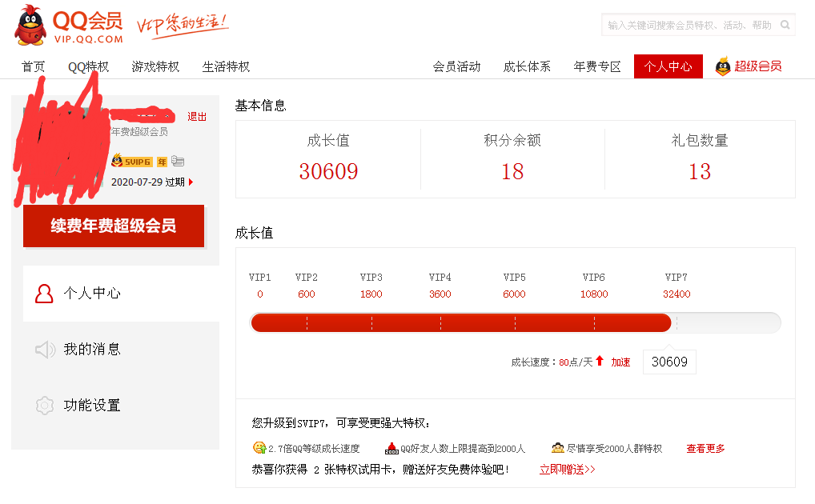Click the 礼包数量 value 13
This screenshot has height=504, width=815.
pyautogui.click(x=700, y=171)
